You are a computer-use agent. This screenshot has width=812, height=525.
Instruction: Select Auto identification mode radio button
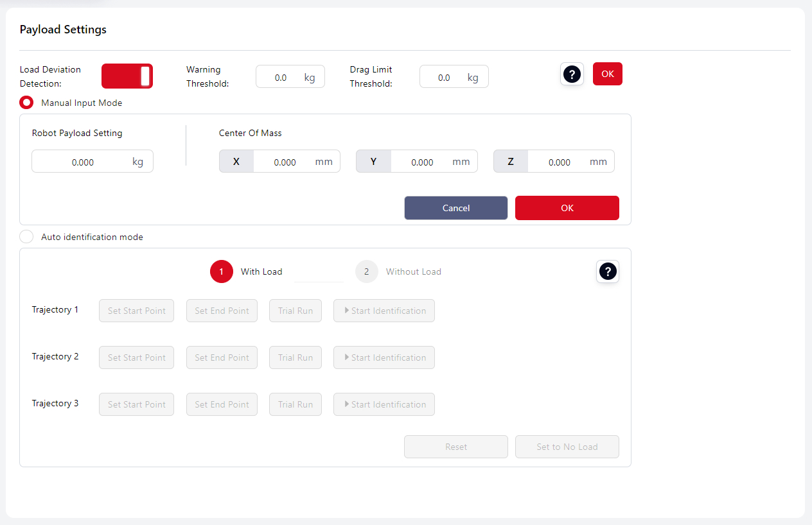point(26,237)
